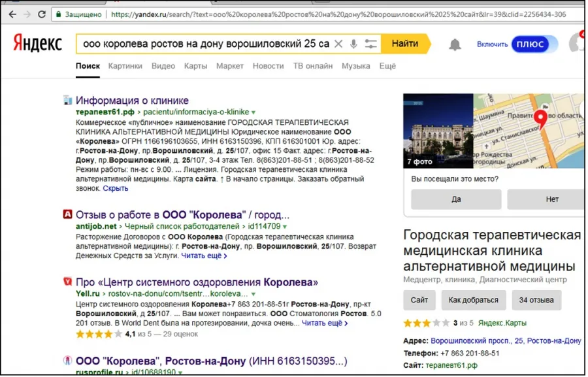Open the Информация о клинике result

pos(132,100)
